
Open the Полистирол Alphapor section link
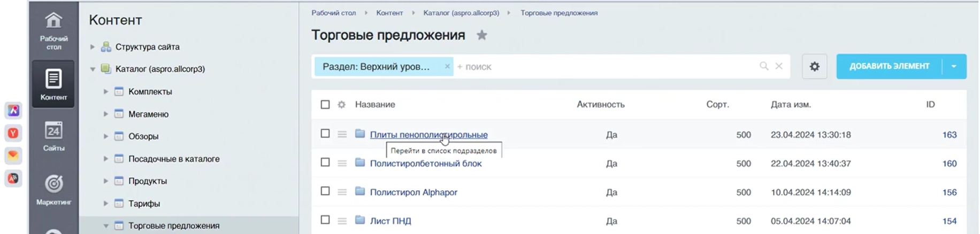tap(414, 192)
